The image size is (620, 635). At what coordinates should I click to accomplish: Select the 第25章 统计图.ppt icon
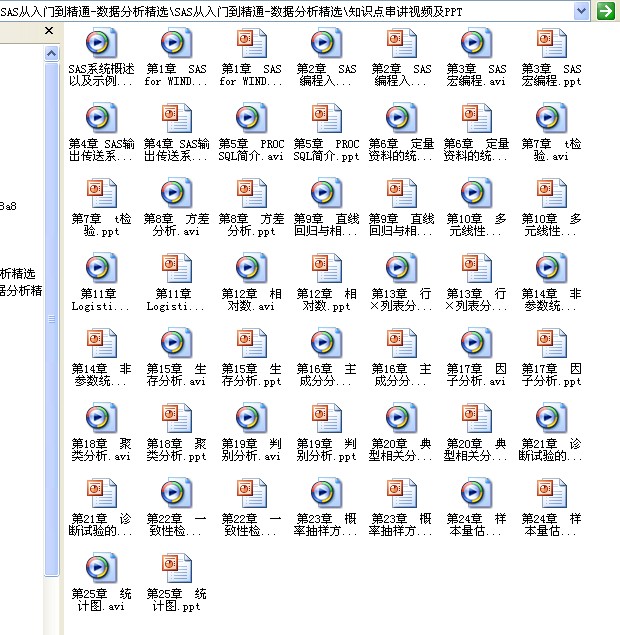point(176,567)
